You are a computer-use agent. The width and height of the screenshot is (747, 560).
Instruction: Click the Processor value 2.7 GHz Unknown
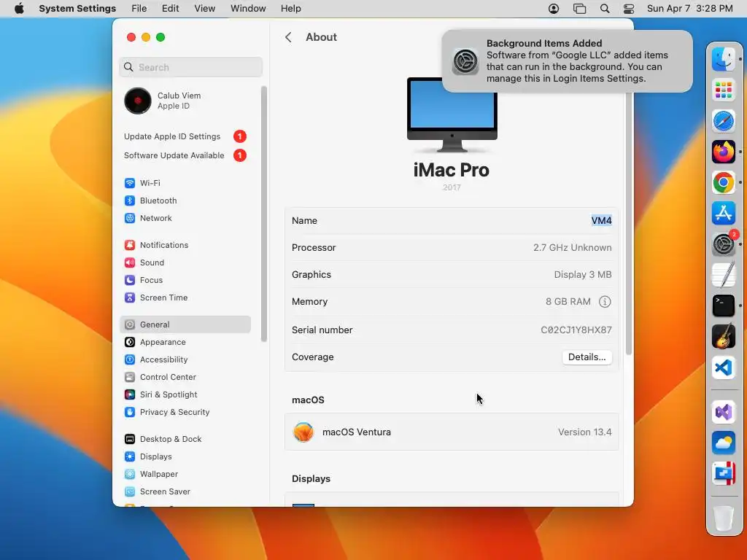pos(572,248)
